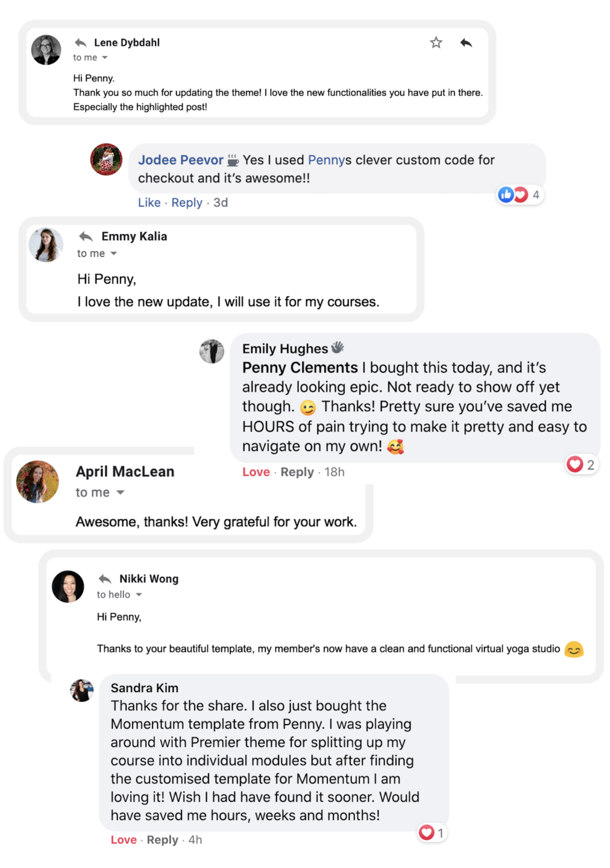Click reply icon beside Emmy Kalia's name
The height and width of the screenshot is (868, 610).
point(86,236)
